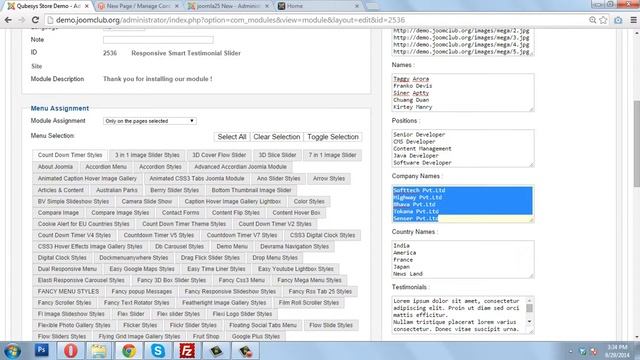
Task: Click inside the Country Names textarea
Action: click(463, 259)
